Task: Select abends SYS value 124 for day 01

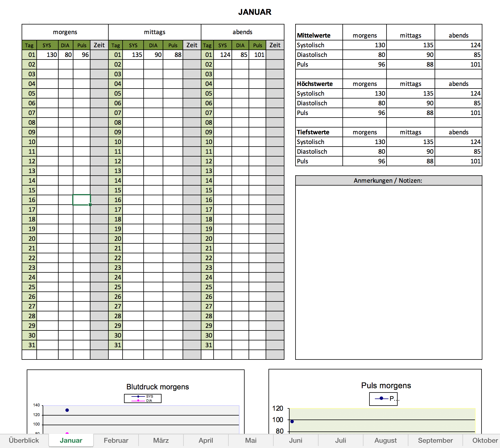Action: (223, 55)
